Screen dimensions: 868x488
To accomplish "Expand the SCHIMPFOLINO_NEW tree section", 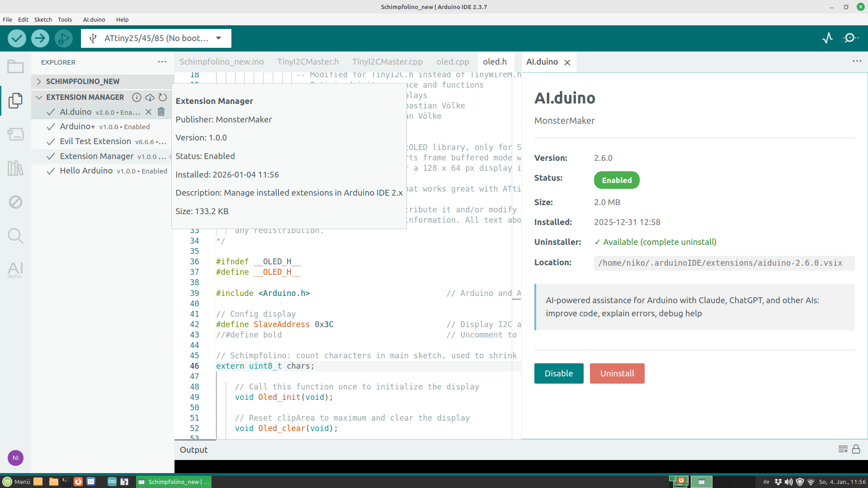I will tap(39, 81).
